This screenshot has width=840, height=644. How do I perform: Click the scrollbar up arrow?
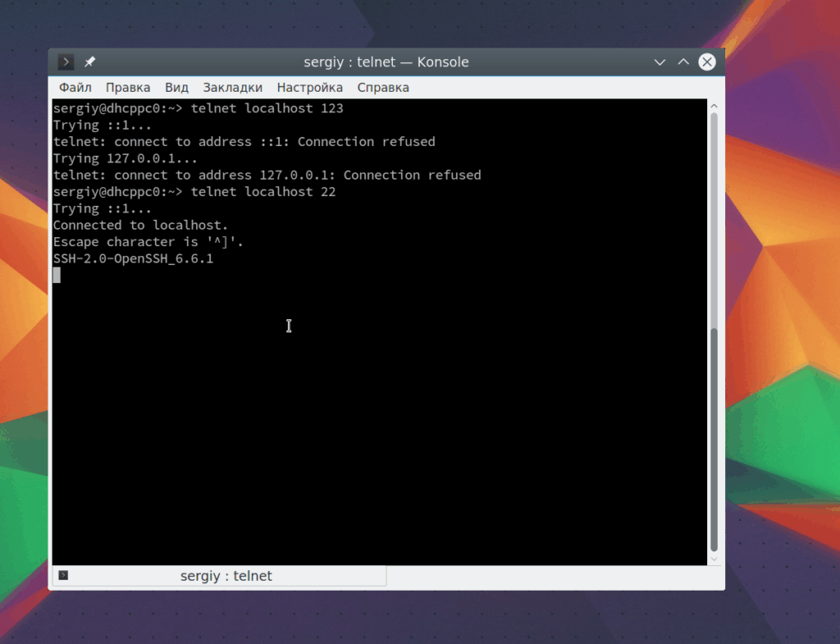pyautogui.click(x=714, y=106)
